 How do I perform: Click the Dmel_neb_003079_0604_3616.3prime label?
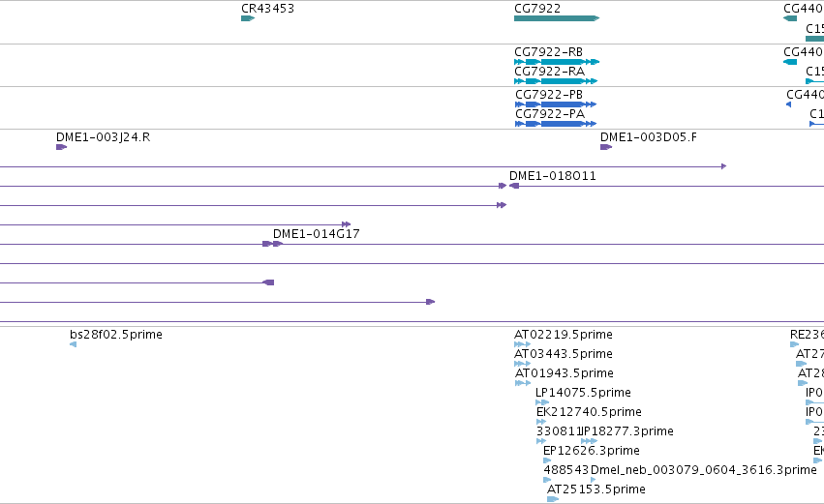coord(704,470)
